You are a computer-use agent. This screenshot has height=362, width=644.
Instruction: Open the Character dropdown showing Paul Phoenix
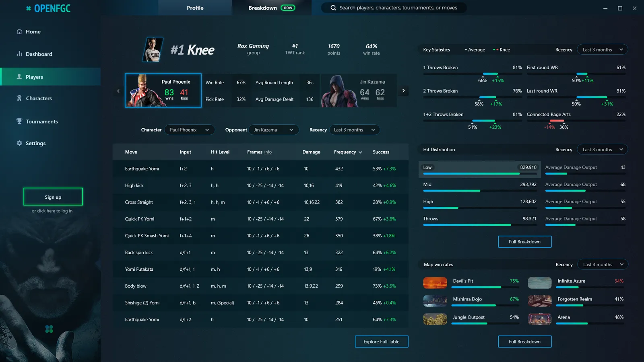[190, 130]
